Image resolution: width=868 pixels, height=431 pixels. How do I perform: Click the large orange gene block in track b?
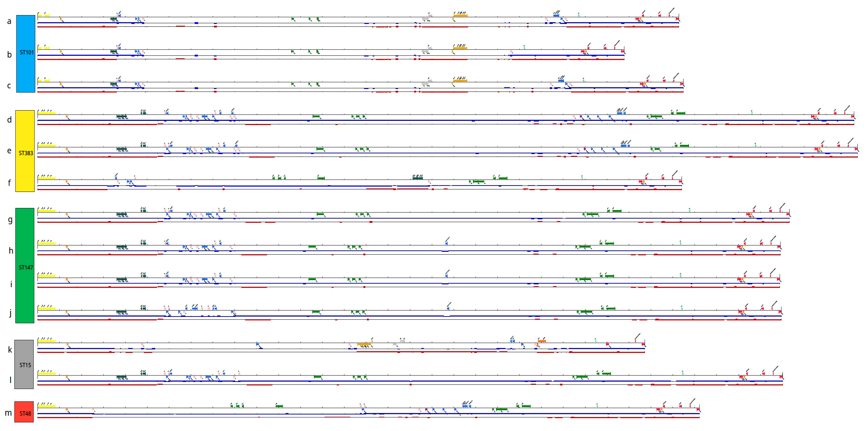point(460,48)
